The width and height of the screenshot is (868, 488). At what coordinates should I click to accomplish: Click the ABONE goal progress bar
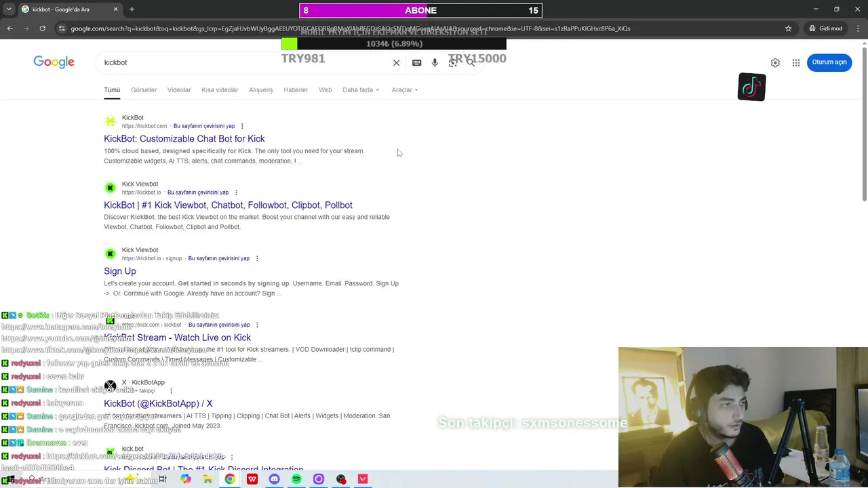pos(420,10)
